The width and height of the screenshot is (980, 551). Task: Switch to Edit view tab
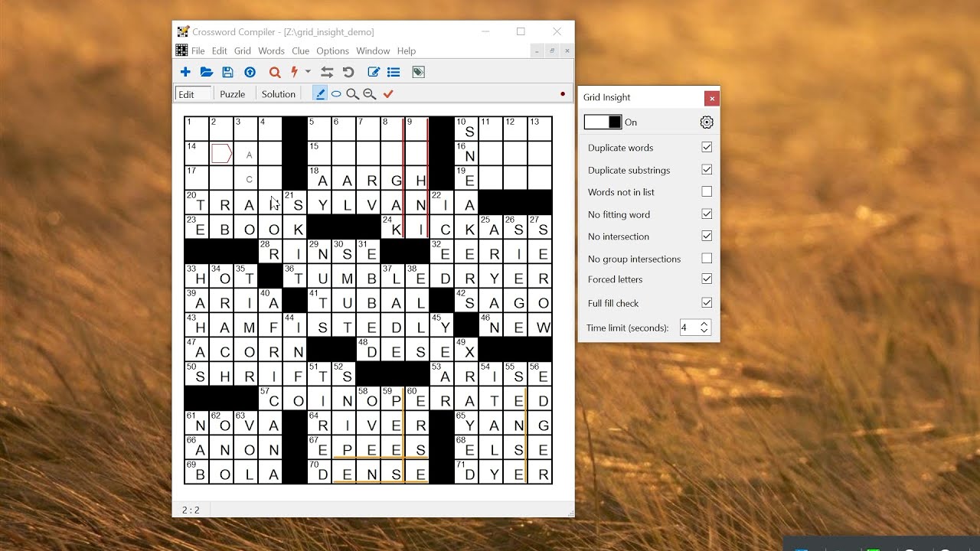(194, 94)
